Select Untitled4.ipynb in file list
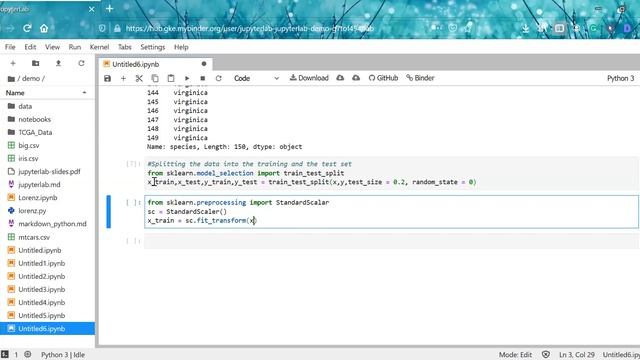Screen dimensions: 640x360 tap(47, 302)
